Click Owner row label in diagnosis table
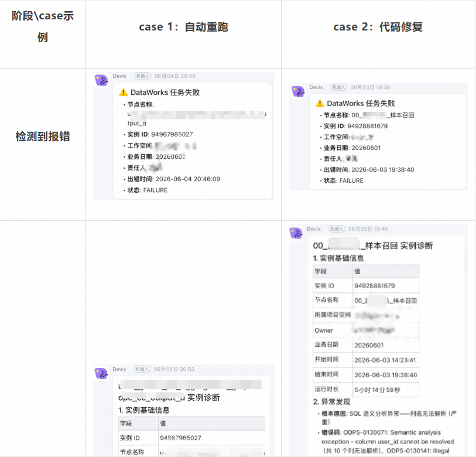The image size is (476, 457). tap(324, 330)
